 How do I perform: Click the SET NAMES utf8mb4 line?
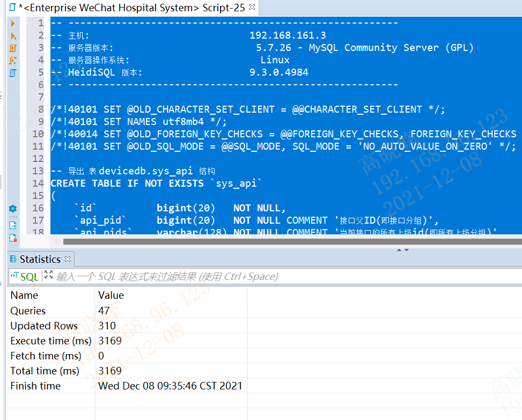click(139, 122)
